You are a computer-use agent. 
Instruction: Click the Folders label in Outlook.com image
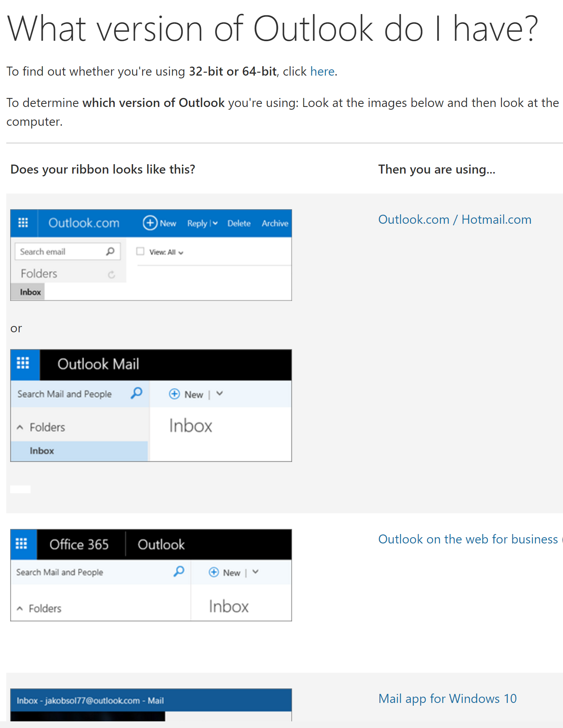pos(39,273)
